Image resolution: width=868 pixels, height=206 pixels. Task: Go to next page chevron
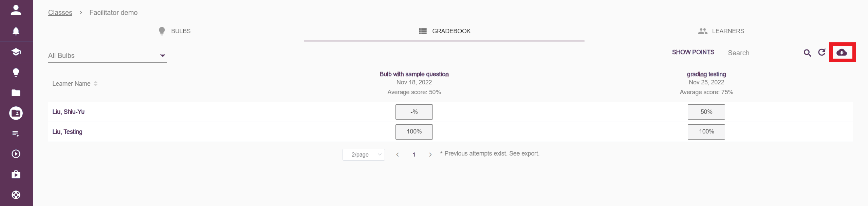point(430,154)
